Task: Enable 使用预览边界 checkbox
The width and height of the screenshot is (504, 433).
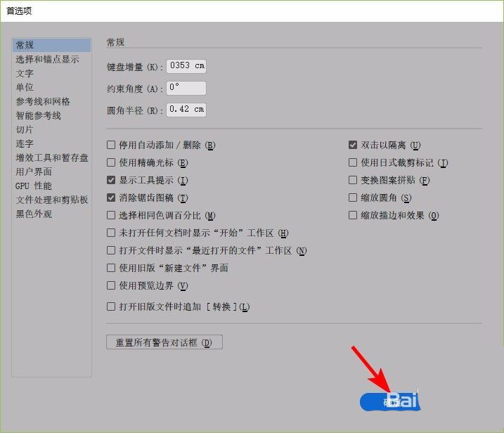Action: [111, 285]
